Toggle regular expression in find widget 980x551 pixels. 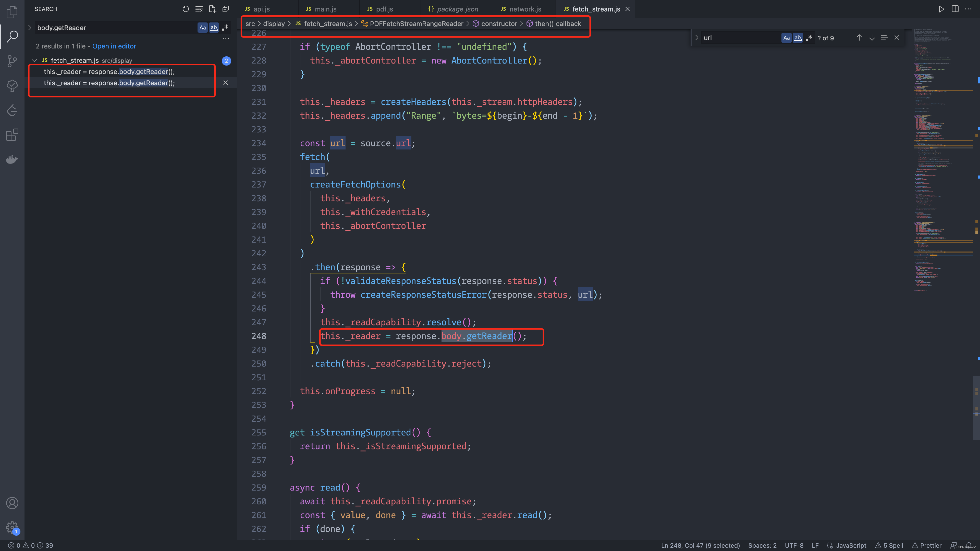(x=809, y=38)
